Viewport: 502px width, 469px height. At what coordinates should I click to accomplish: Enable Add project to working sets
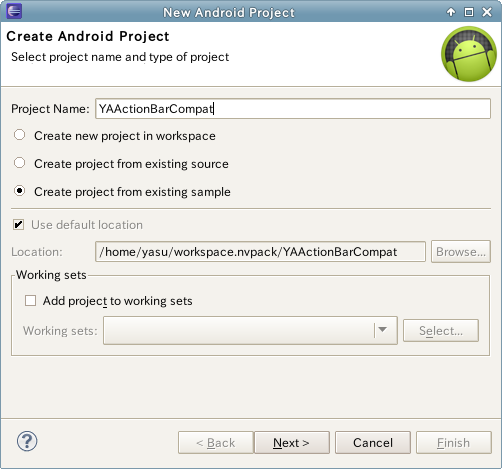click(30, 301)
